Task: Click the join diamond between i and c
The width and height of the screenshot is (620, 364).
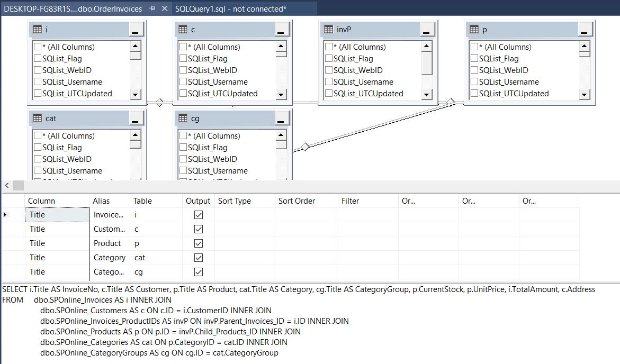Action: tap(160, 103)
